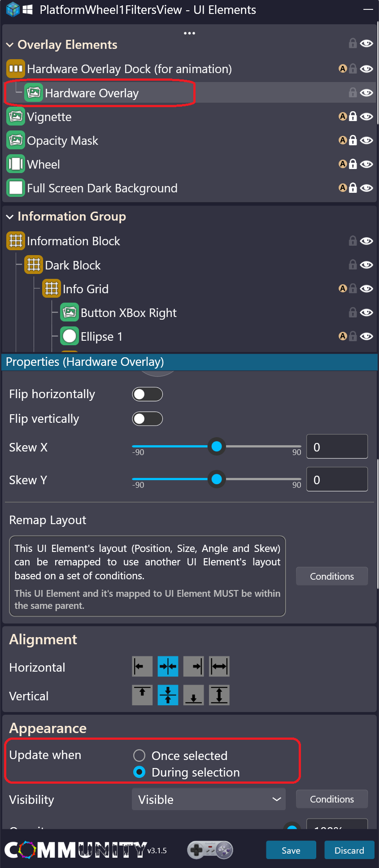Screen dimensions: 379x868
Task: Choose vertical stretch alignment icon
Action: 219,695
